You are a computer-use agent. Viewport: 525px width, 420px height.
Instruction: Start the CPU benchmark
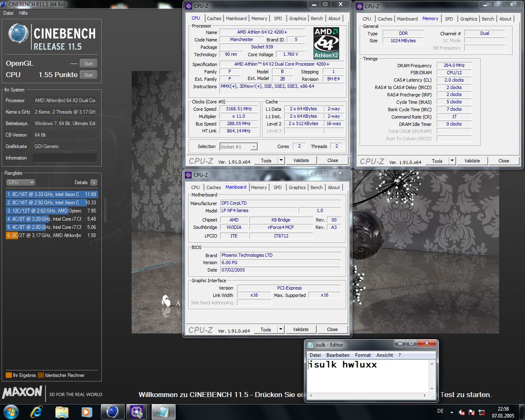89,75
